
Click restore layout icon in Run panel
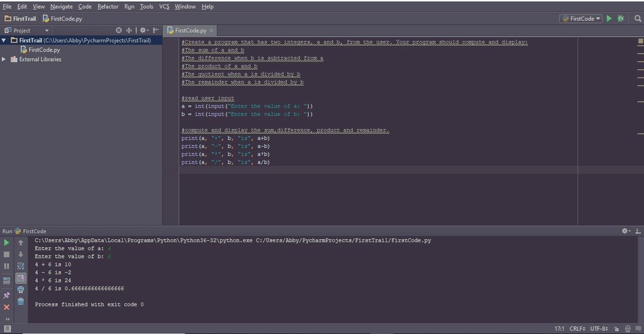(6, 281)
